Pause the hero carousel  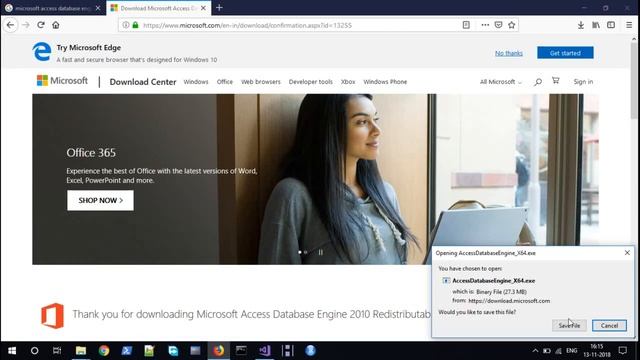[x=321, y=252]
